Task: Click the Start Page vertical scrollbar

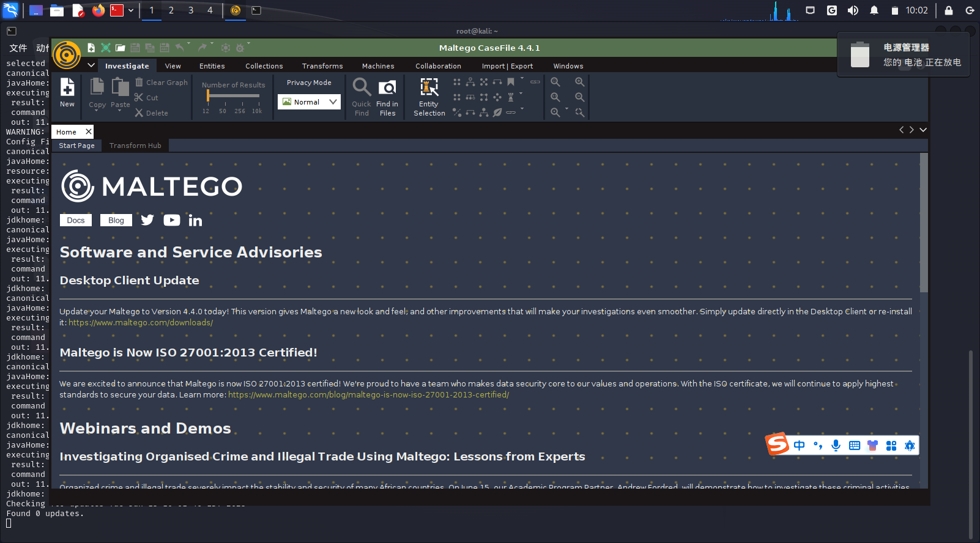Action: coord(924,223)
